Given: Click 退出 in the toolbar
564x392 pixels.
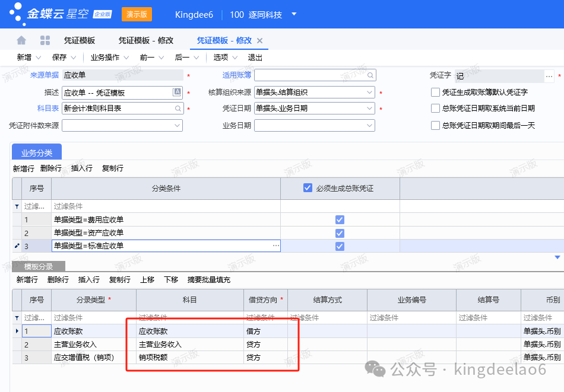Looking at the screenshot, I should coord(255,58).
